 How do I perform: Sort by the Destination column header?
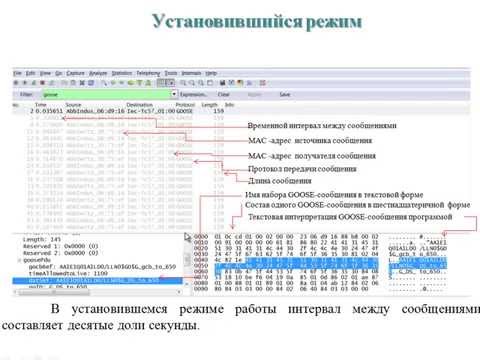140,105
